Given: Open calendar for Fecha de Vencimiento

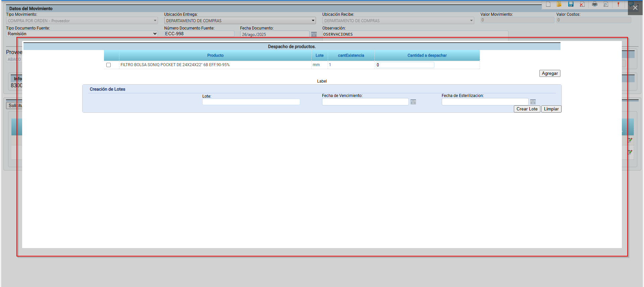Looking at the screenshot, I should [413, 102].
